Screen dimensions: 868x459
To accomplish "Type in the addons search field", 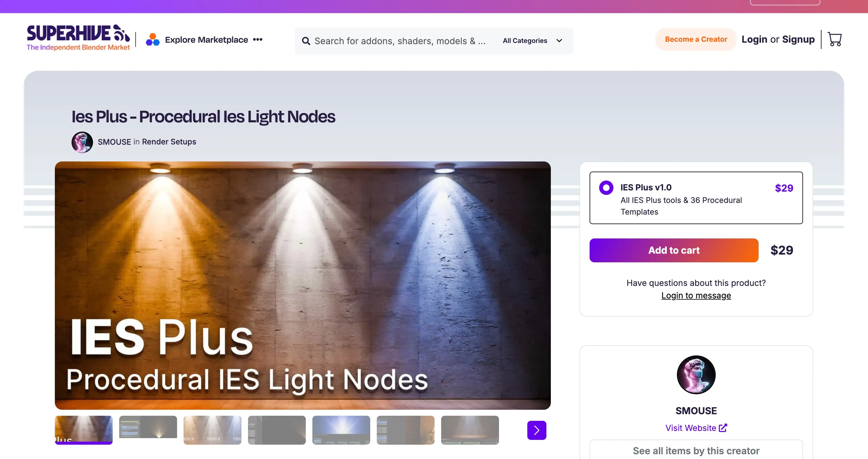I will pos(400,41).
